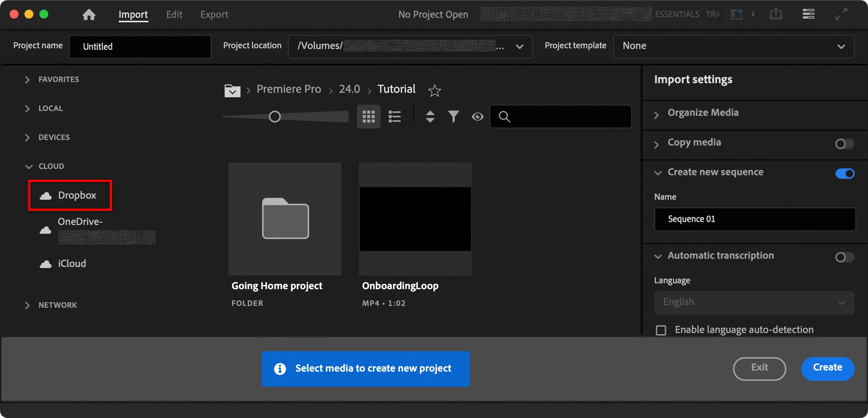Image resolution: width=868 pixels, height=418 pixels.
Task: Click the Exit button
Action: (759, 368)
